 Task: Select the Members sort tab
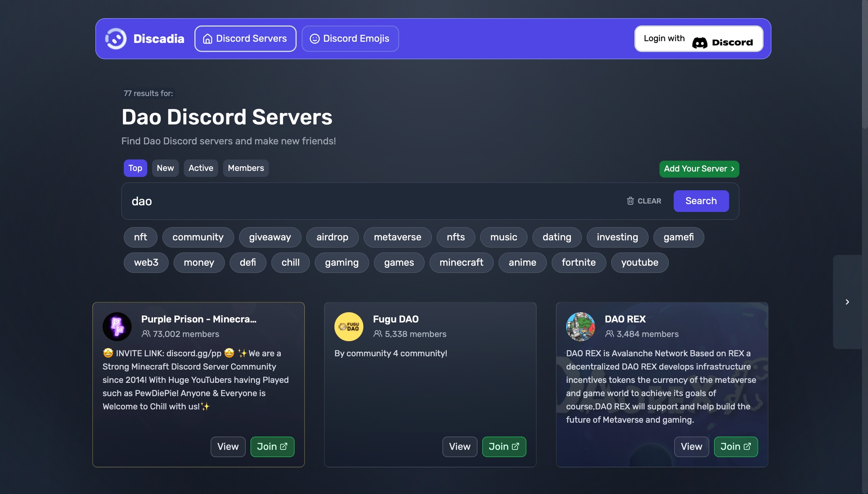(x=246, y=168)
